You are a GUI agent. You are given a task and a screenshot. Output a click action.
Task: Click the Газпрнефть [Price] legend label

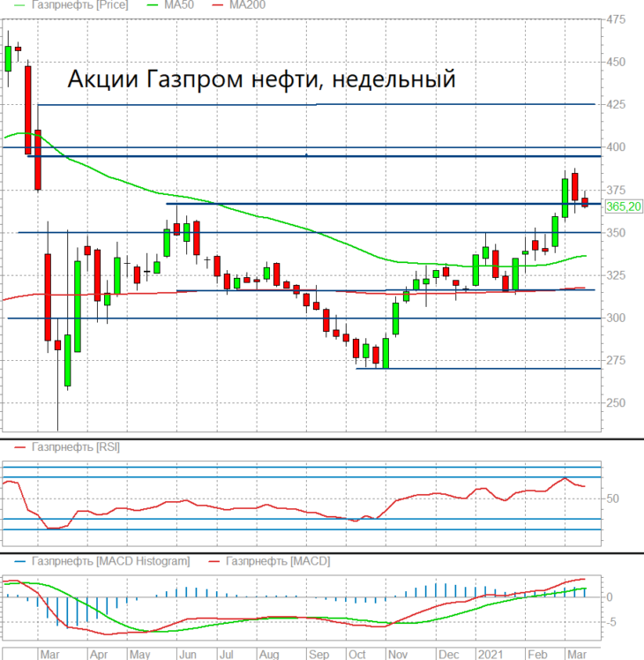point(80,4)
